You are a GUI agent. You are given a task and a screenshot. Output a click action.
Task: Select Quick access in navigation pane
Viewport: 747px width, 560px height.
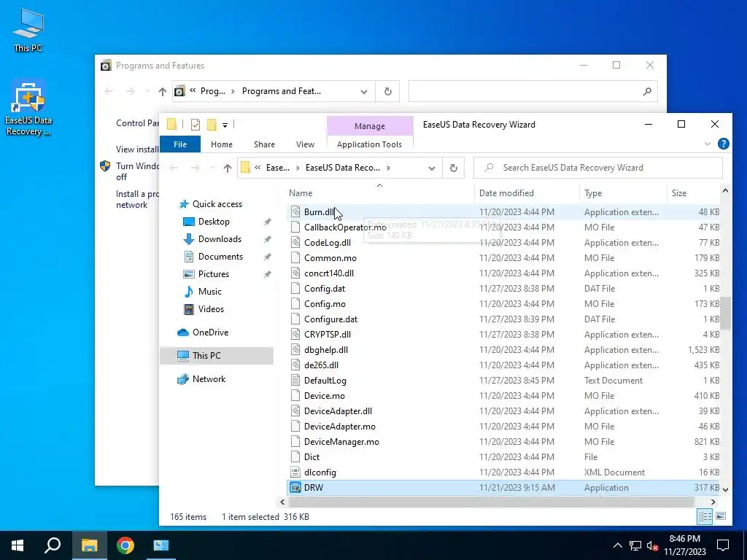click(217, 204)
